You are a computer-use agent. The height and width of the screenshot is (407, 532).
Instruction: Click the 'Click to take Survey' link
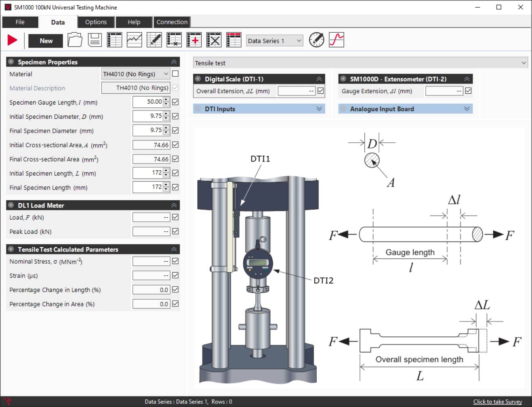point(497,402)
